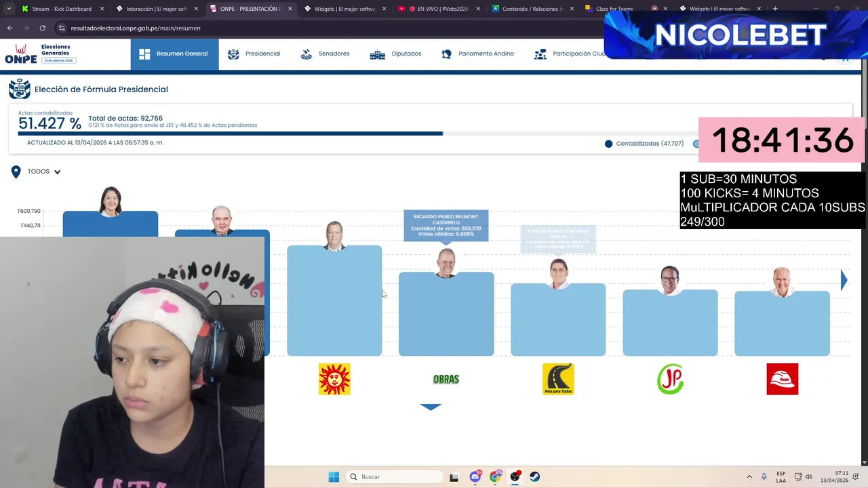This screenshot has height=488, width=868.
Task: Reload the page with browser refresh button
Action: pyautogui.click(x=42, y=28)
